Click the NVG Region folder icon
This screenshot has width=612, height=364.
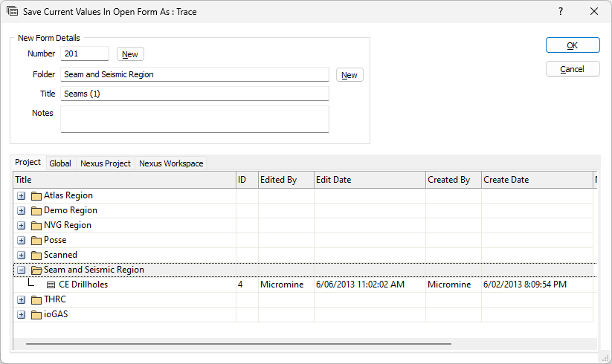click(x=36, y=226)
